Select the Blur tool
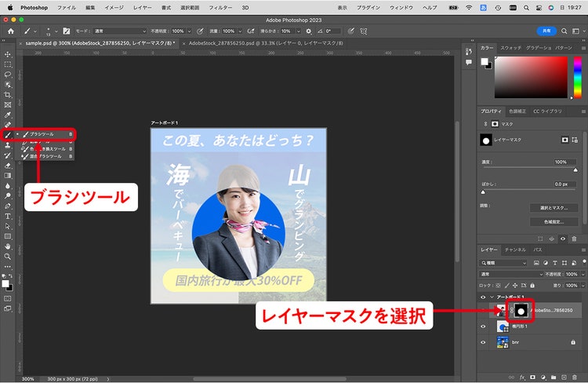Image resolution: width=588 pixels, height=383 pixels. pos(8,186)
